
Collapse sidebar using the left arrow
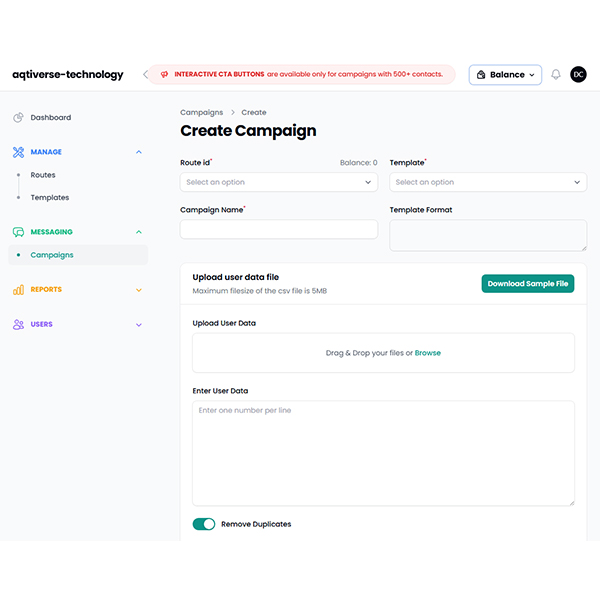click(145, 75)
